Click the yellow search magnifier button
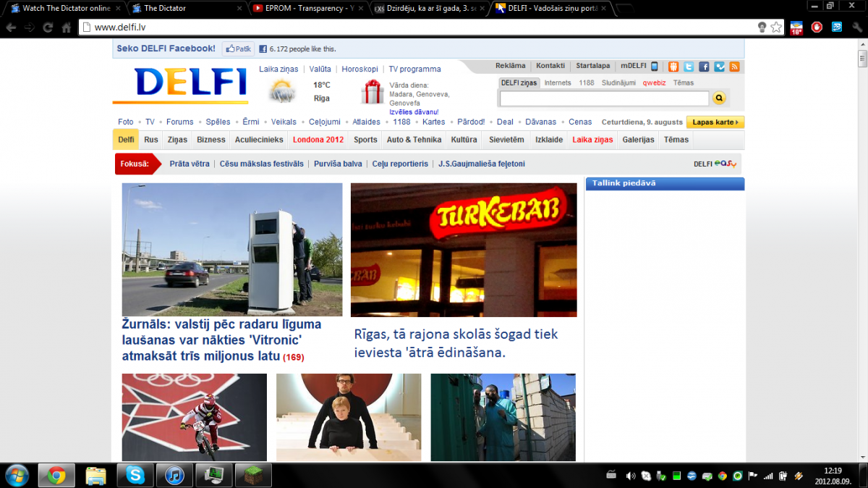This screenshot has width=868, height=488. 719,98
